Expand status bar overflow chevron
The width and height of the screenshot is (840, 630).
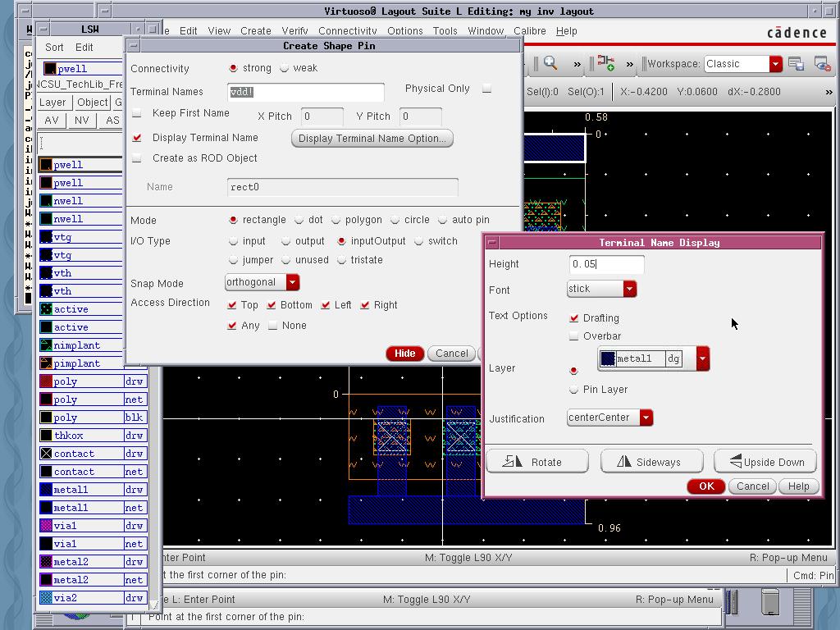pos(829,92)
